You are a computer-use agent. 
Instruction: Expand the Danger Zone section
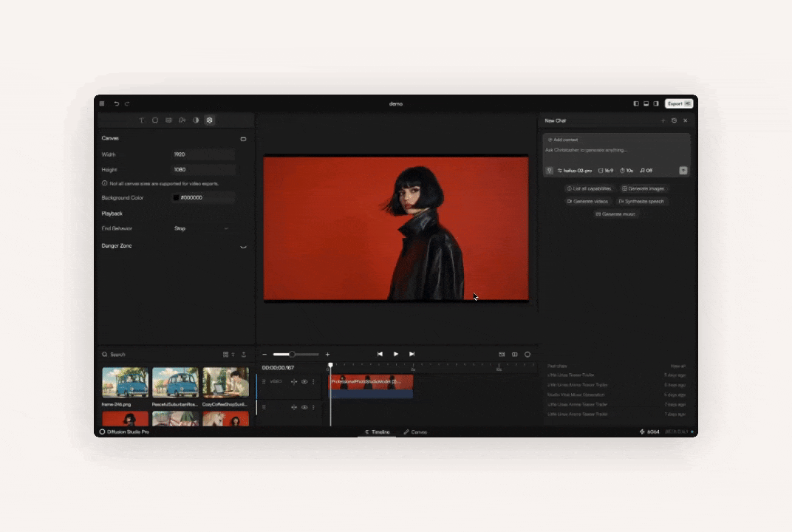tap(244, 247)
